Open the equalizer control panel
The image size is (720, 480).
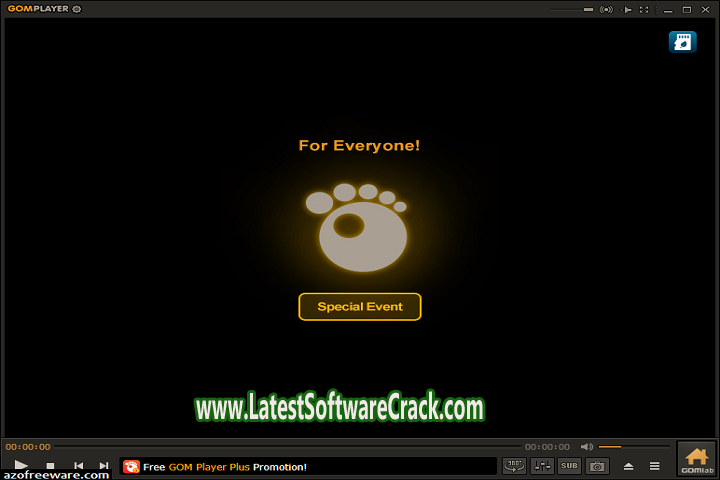pyautogui.click(x=542, y=465)
